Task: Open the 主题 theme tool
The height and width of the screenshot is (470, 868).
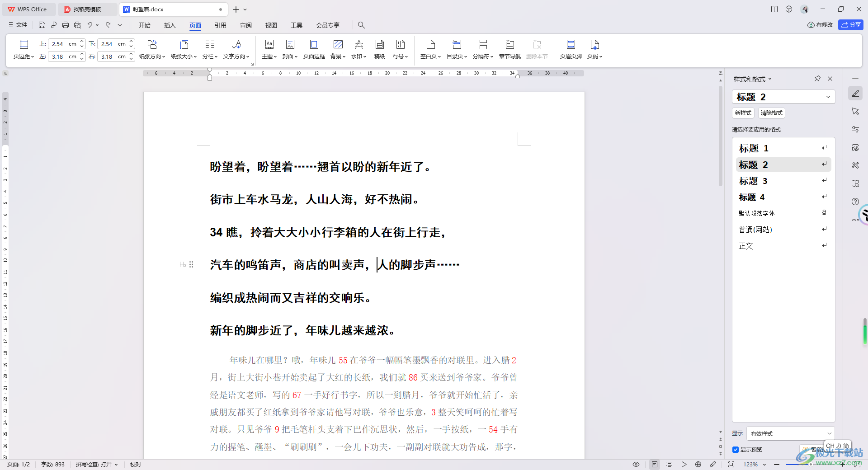Action: [x=269, y=49]
